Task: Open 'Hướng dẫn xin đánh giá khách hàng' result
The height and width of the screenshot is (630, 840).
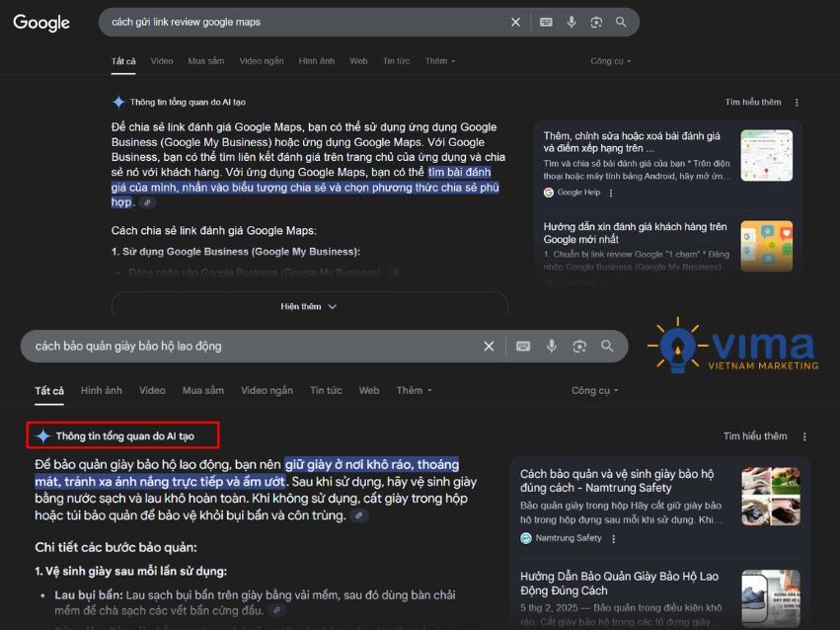Action: coord(636,233)
